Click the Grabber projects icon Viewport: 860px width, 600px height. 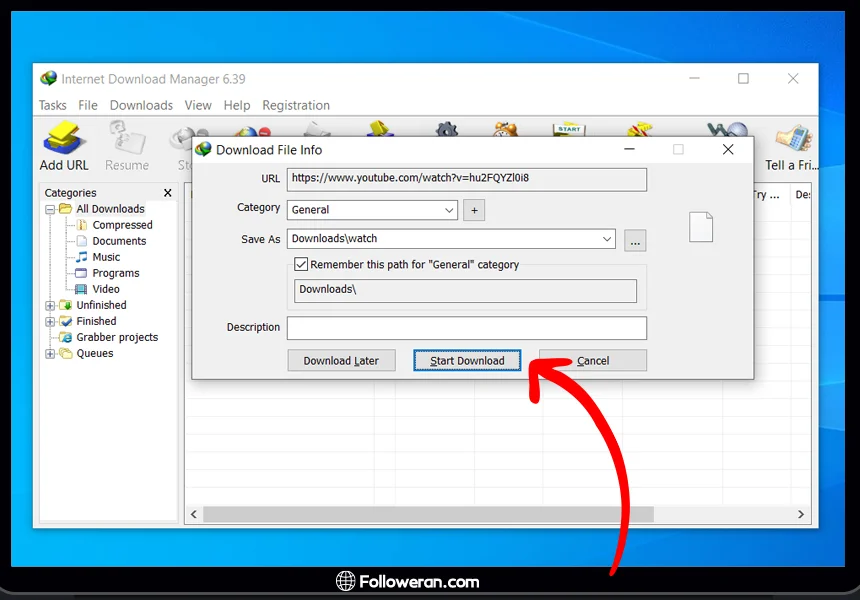point(65,337)
